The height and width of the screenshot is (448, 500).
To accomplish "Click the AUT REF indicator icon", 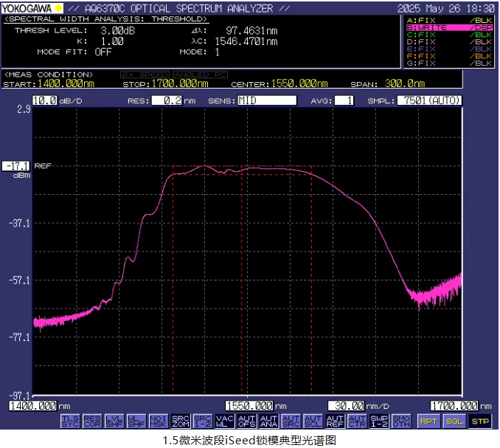I will click(335, 421).
